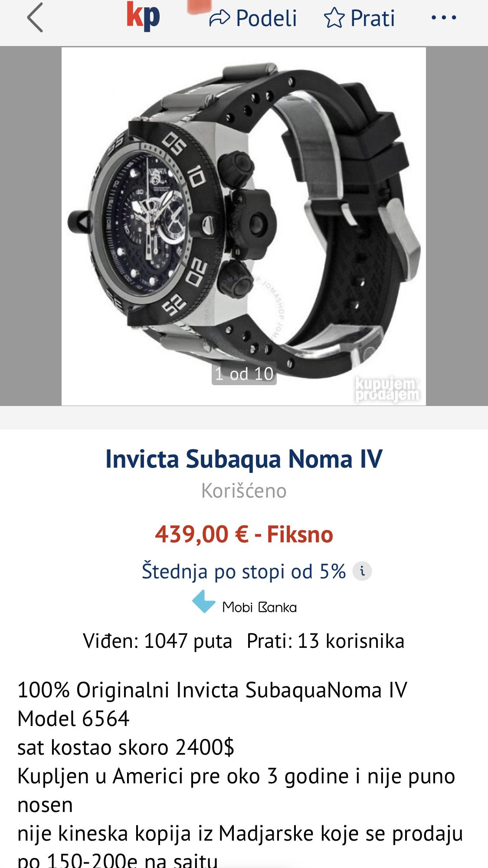Select the Podeli text label
This screenshot has width=488, height=868.
[266, 19]
